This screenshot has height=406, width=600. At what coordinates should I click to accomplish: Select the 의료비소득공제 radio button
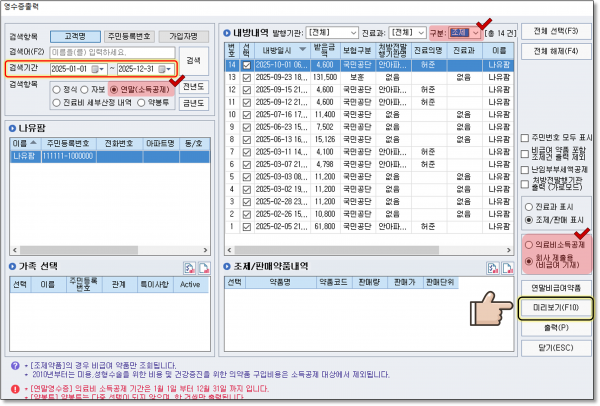[x=527, y=246]
